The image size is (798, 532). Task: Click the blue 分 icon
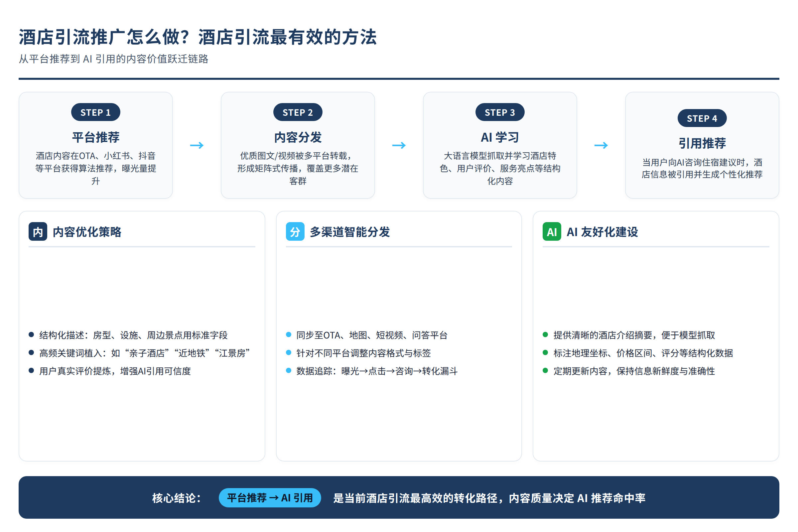(x=295, y=232)
